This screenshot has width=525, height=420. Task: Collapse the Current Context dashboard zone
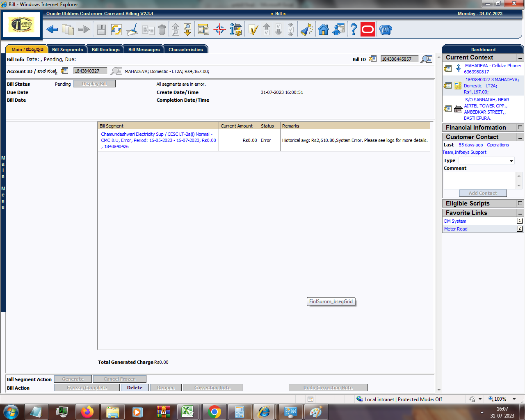click(x=520, y=58)
